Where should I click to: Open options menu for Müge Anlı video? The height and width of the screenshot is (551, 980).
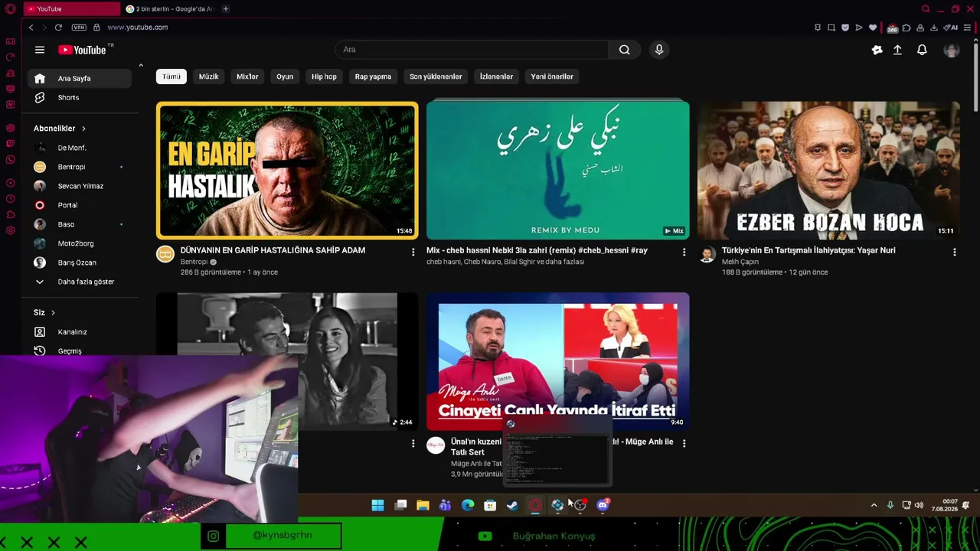[x=684, y=443]
